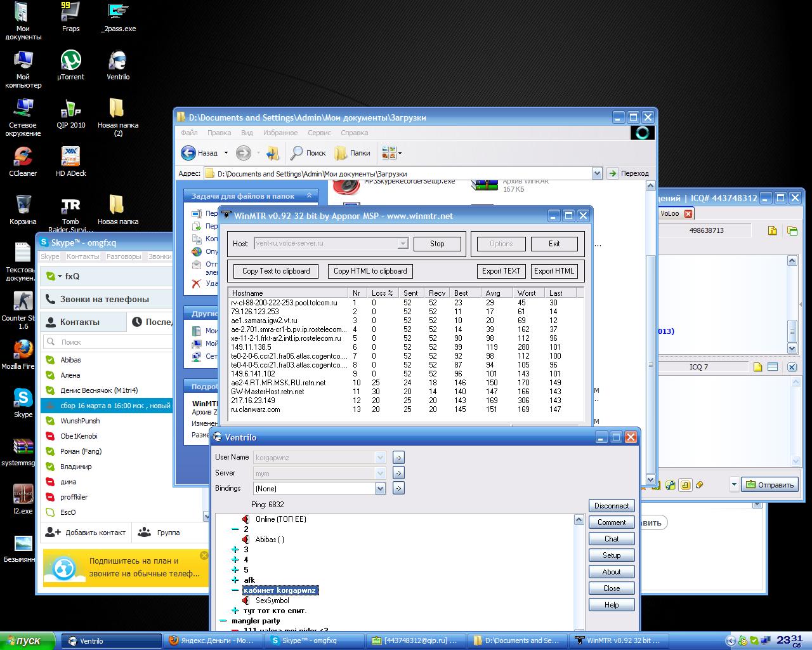Viewport: 812px width, 650px height.
Task: Open the Fraps desktop icon
Action: [70, 13]
